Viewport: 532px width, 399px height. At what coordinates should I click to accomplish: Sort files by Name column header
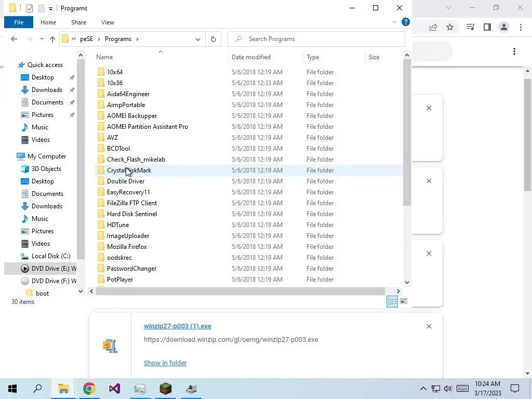coord(104,57)
